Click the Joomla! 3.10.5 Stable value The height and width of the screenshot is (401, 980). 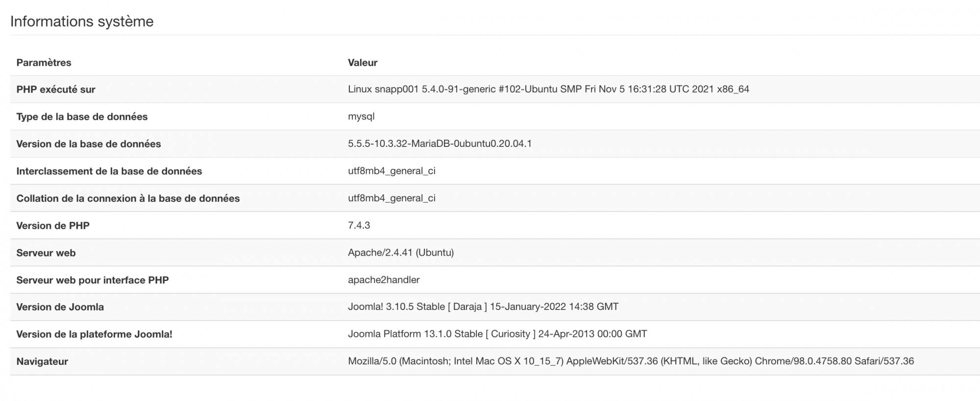pyautogui.click(x=483, y=307)
